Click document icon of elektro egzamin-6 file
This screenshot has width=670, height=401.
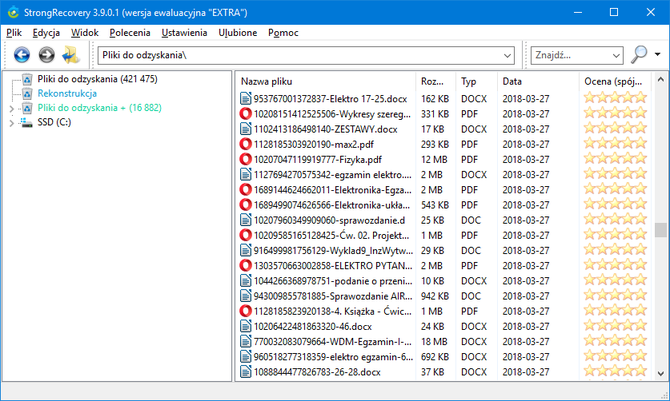pos(245,357)
